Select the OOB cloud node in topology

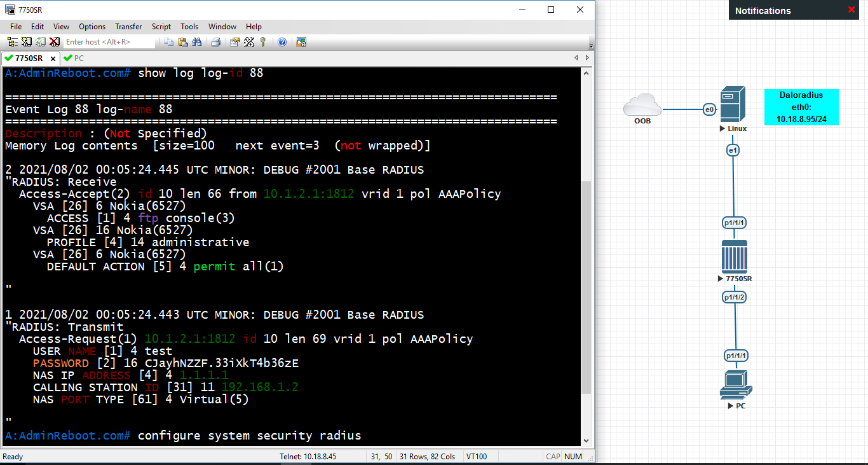click(x=642, y=104)
